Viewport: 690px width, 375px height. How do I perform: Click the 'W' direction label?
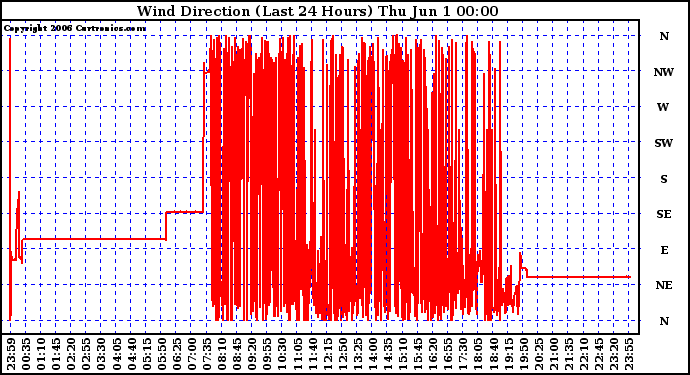click(664, 107)
